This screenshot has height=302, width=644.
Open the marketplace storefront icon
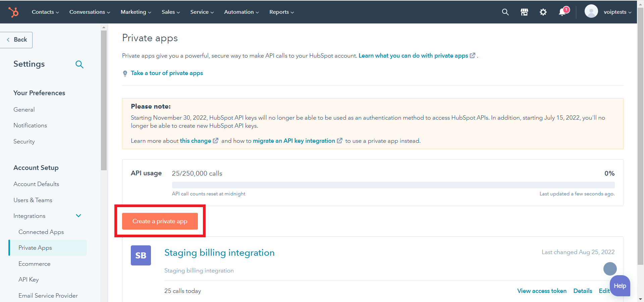click(524, 12)
